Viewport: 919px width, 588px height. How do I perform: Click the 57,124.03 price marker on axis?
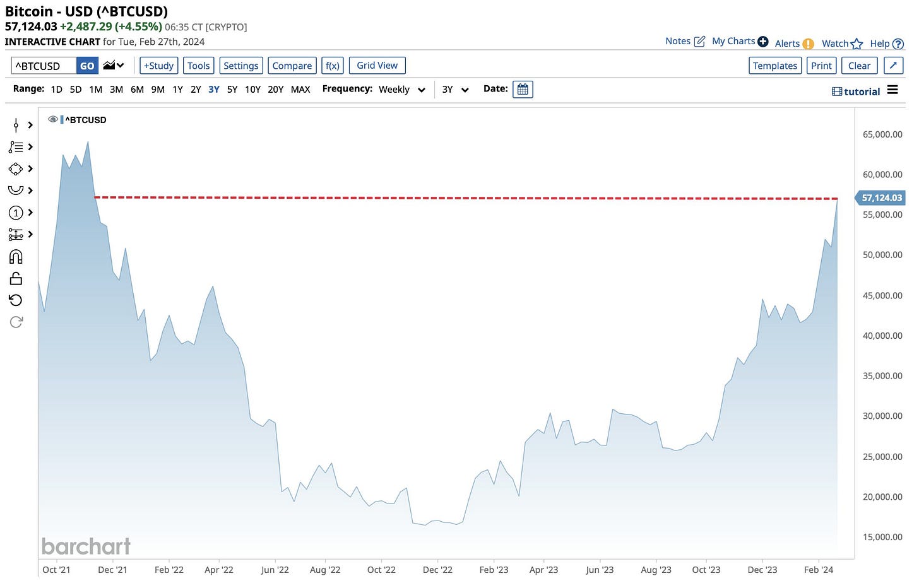click(881, 198)
